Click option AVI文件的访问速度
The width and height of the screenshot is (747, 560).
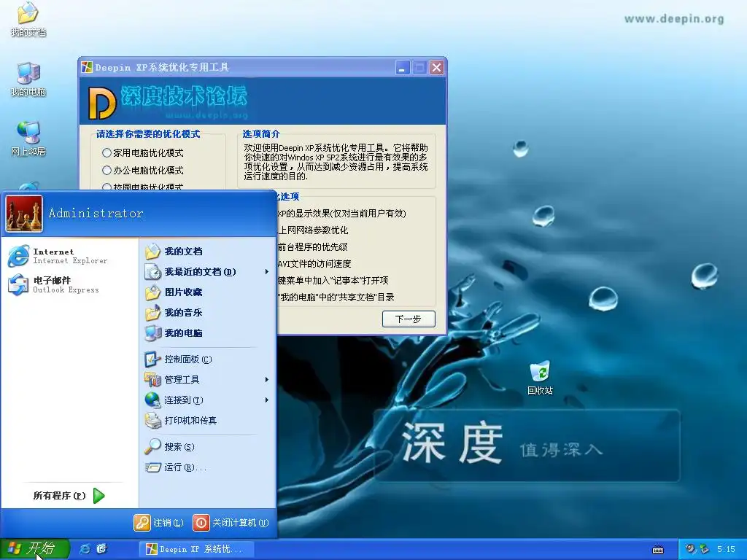click(314, 264)
